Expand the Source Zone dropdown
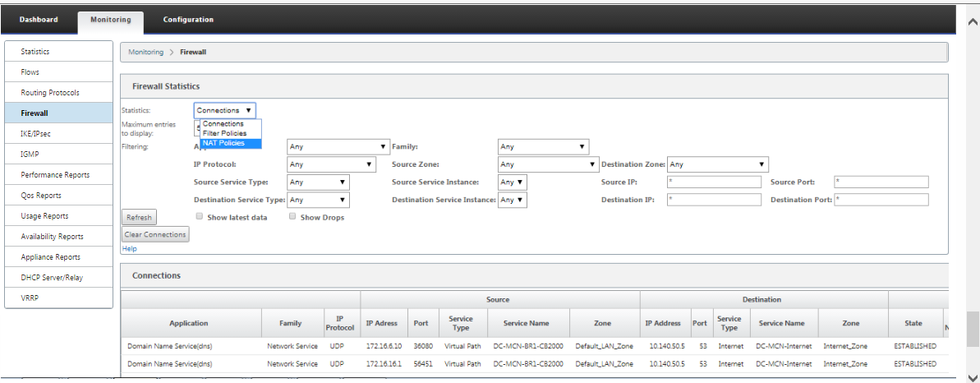980x383 pixels. pyautogui.click(x=548, y=164)
